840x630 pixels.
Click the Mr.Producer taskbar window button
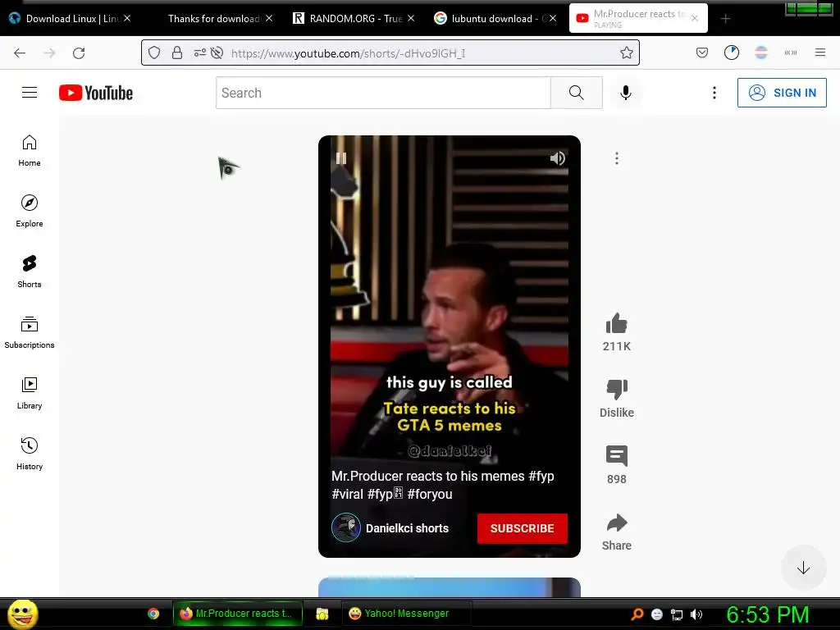pyautogui.click(x=238, y=614)
